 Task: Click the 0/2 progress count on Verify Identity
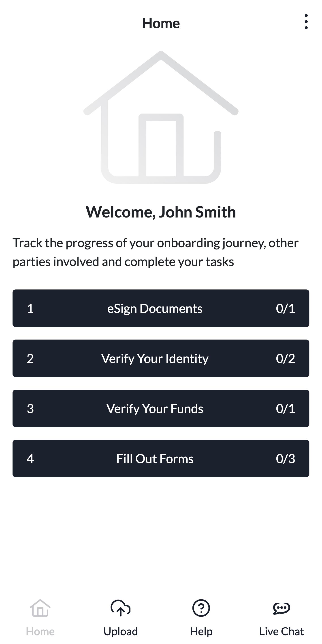285,358
